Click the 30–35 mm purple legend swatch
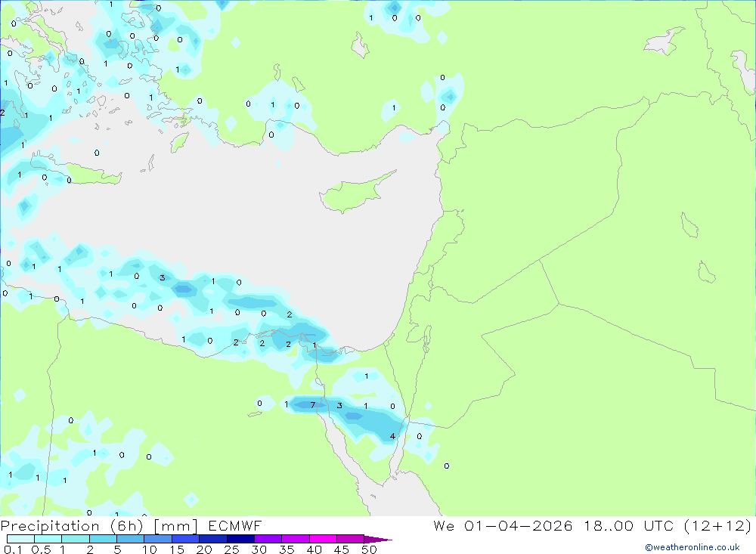Viewport: 756px width, 554px height. pos(268,539)
